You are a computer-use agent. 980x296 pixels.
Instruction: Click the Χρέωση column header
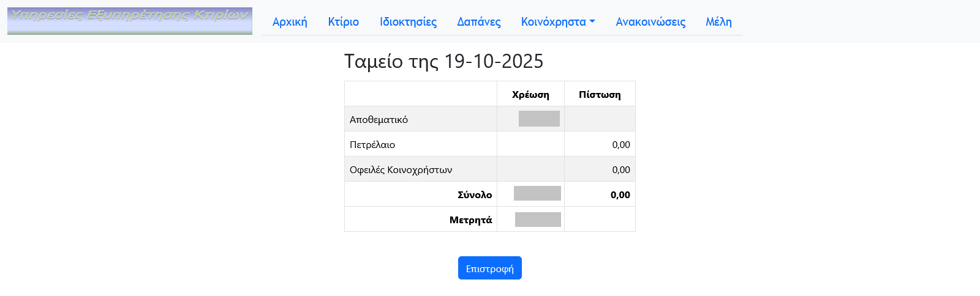[x=530, y=95]
